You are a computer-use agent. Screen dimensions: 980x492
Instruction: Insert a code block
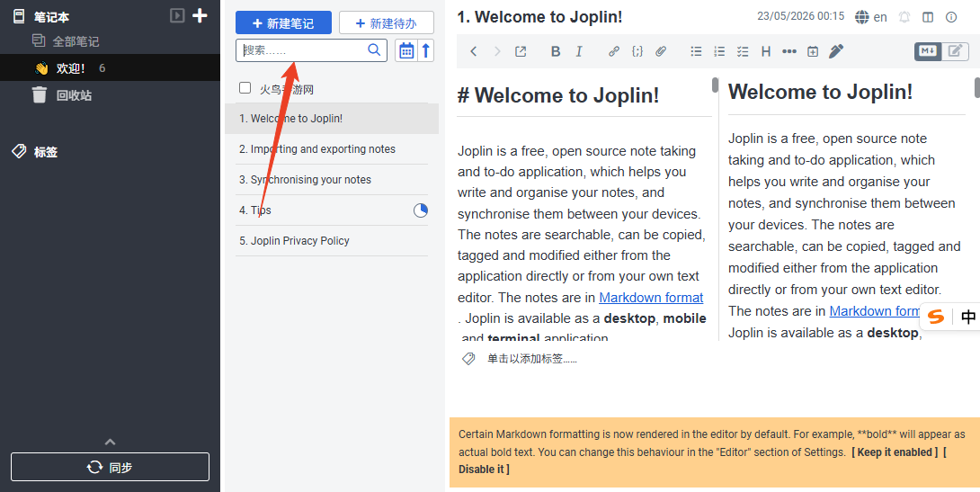[x=637, y=52]
